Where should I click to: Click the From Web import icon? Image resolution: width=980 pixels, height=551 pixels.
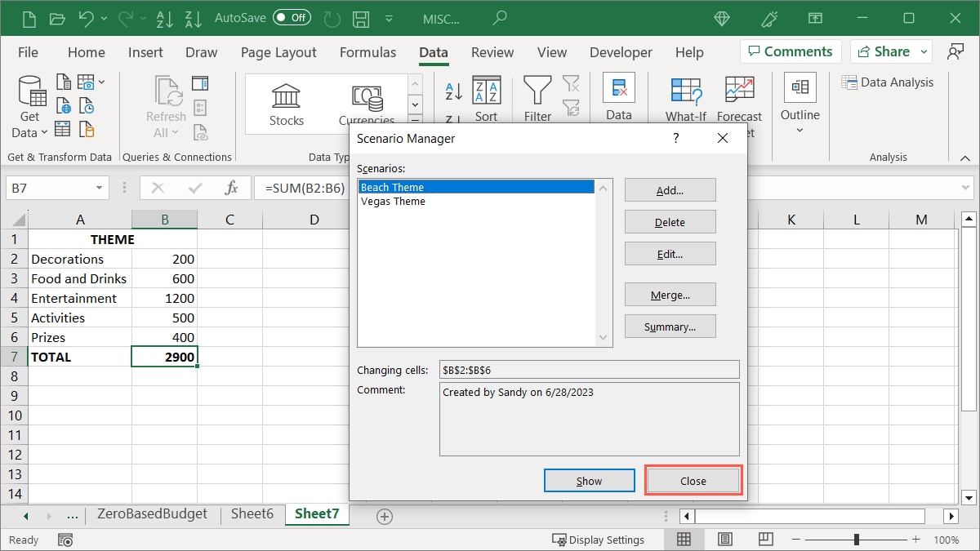point(64,104)
